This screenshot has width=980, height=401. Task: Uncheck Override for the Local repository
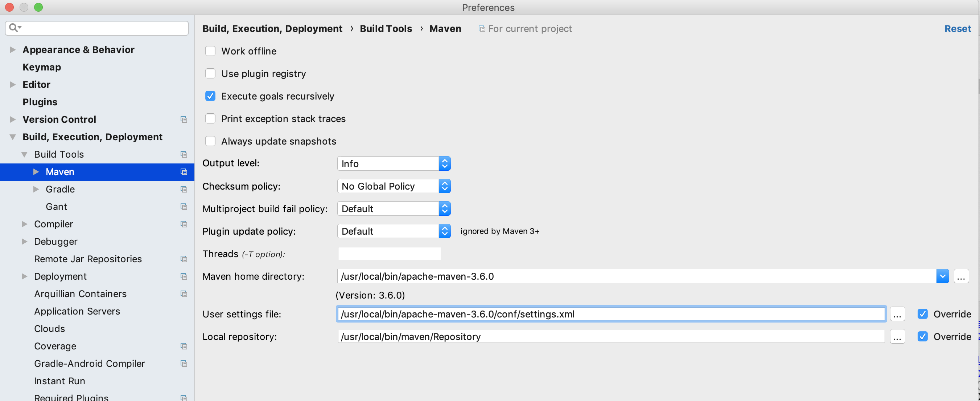click(x=923, y=336)
